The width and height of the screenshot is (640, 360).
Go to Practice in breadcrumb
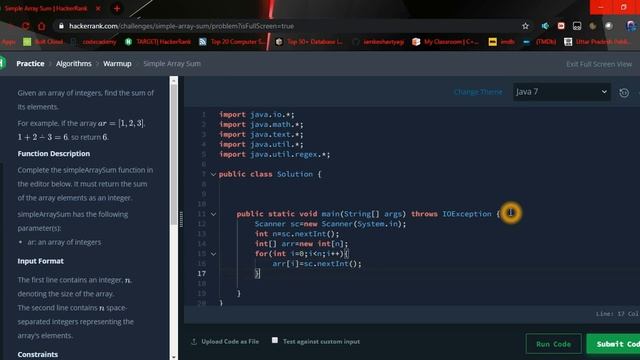[x=30, y=64]
